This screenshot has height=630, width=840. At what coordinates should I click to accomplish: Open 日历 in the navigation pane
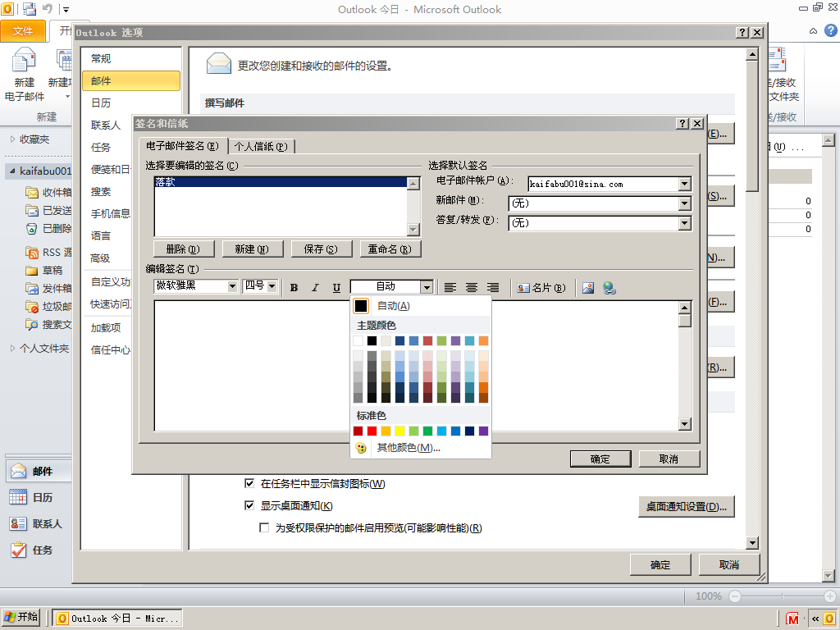pyautogui.click(x=39, y=498)
